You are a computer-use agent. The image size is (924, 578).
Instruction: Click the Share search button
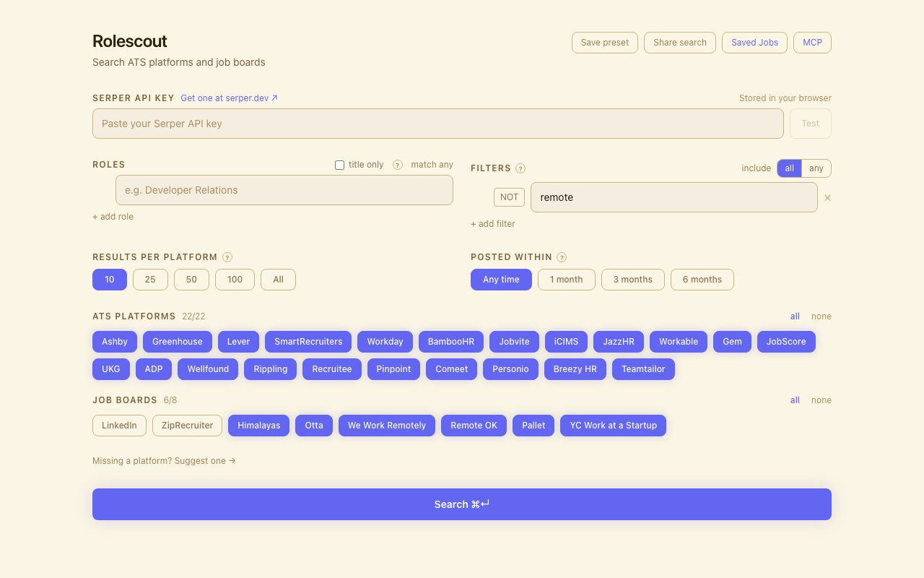680,43
